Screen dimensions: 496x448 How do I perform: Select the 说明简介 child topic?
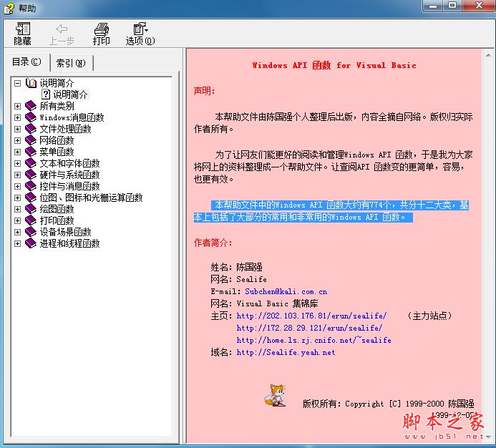[70, 94]
